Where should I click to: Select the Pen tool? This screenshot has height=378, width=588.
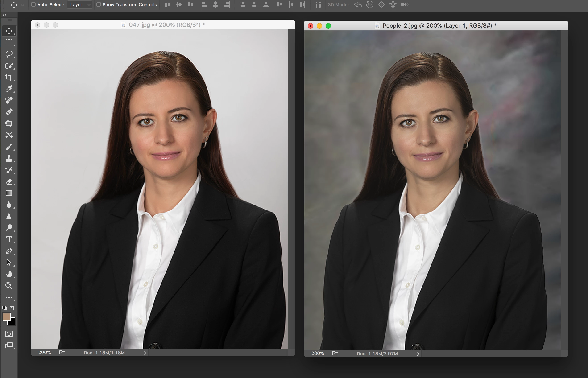tap(9, 251)
